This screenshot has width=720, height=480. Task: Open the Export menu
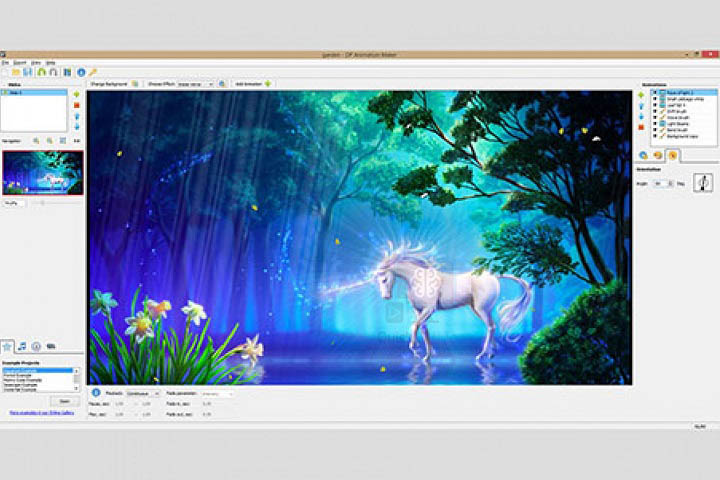coord(20,62)
